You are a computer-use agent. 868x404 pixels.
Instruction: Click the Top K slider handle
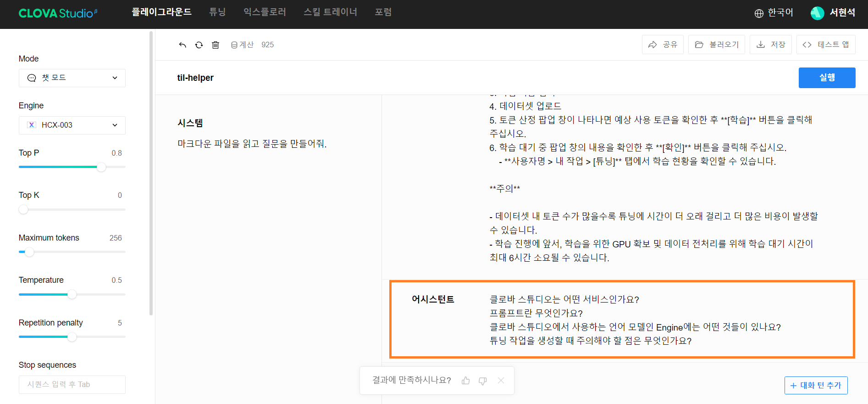pos(23,210)
